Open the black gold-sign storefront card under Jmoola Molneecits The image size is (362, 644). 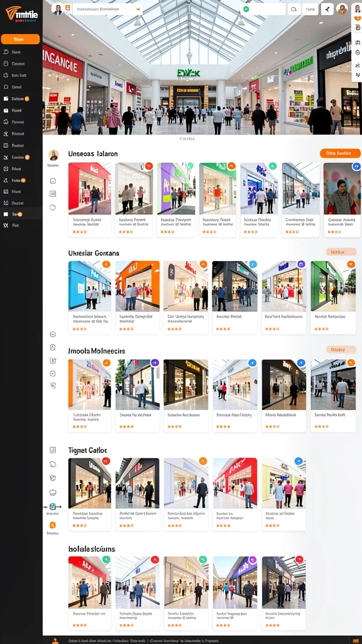[186, 396]
